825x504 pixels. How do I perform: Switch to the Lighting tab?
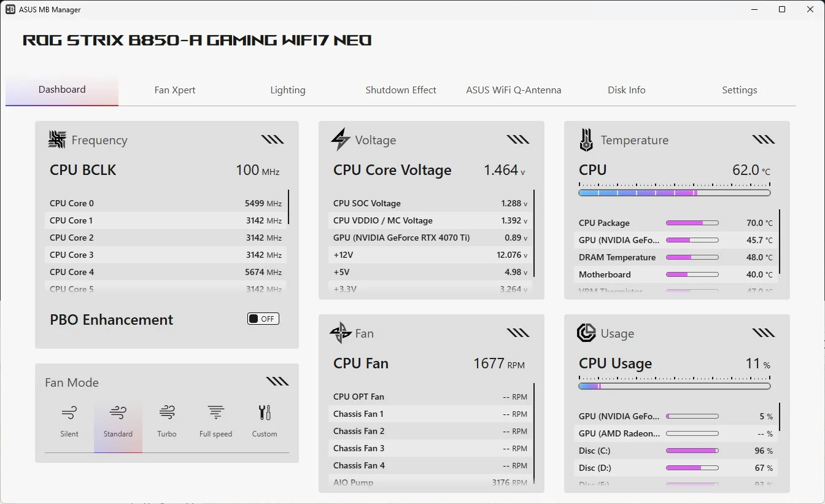tap(288, 90)
